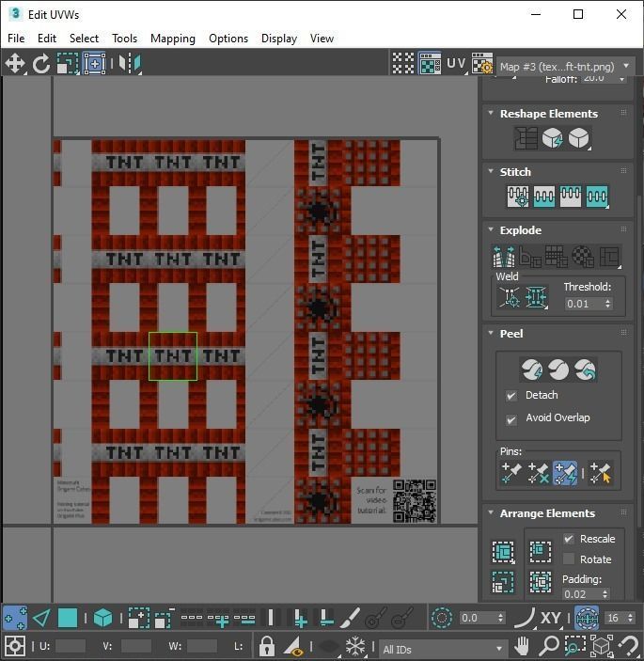This screenshot has width=644, height=661.
Task: Click Pin selected vertices icon
Action: click(511, 473)
